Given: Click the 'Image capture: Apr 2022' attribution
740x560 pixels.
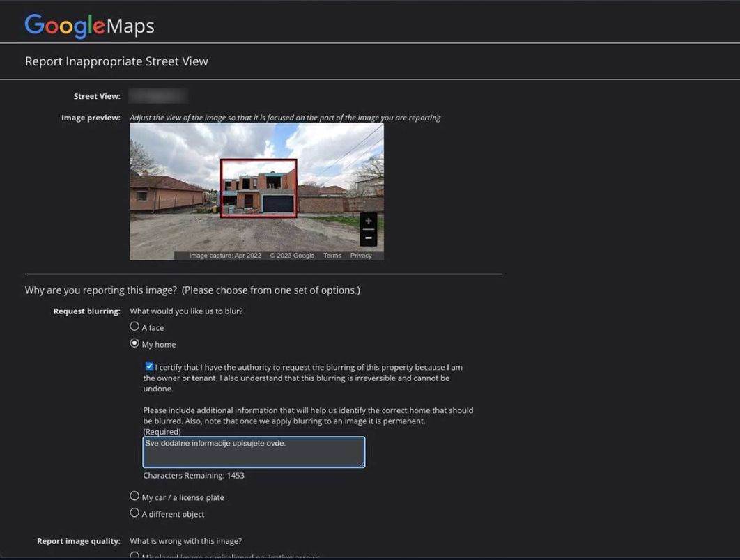Looking at the screenshot, I should 224,255.
